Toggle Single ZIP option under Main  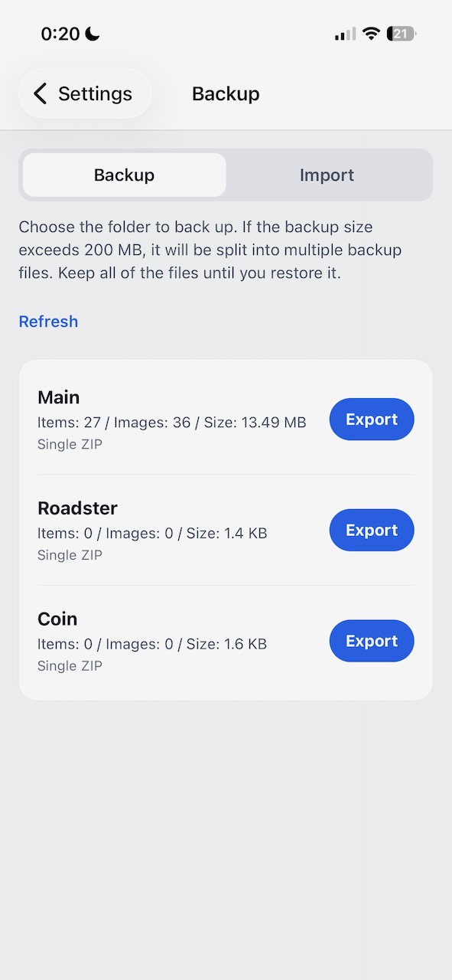(69, 444)
